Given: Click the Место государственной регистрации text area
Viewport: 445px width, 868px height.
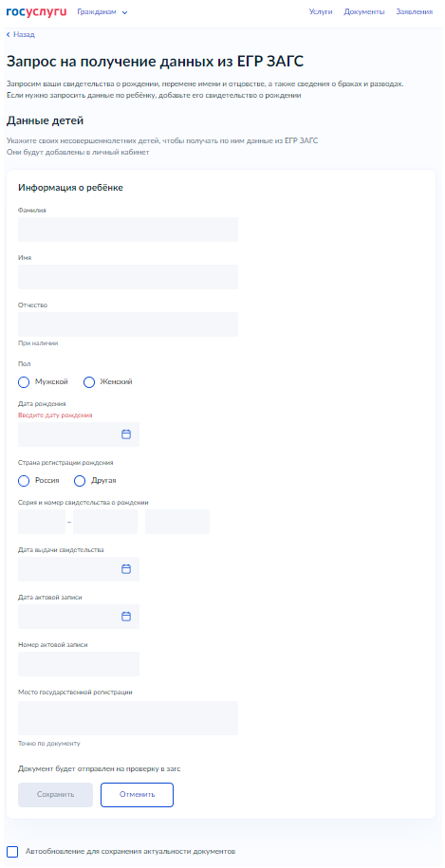Looking at the screenshot, I should (128, 718).
